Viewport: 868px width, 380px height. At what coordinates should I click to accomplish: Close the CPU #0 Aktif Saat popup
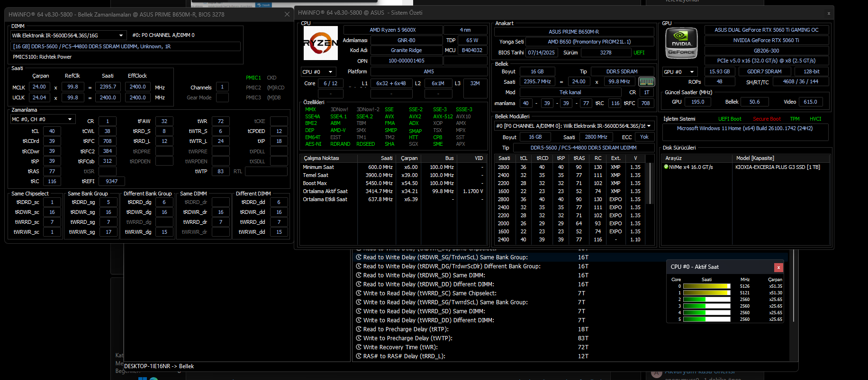pos(778,267)
